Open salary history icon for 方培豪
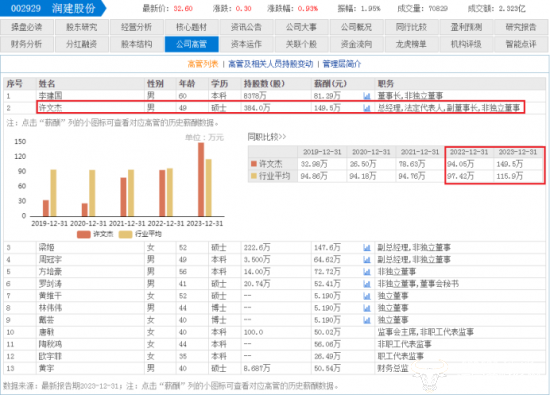Viewport: 550px width, 395px height. coord(367,272)
